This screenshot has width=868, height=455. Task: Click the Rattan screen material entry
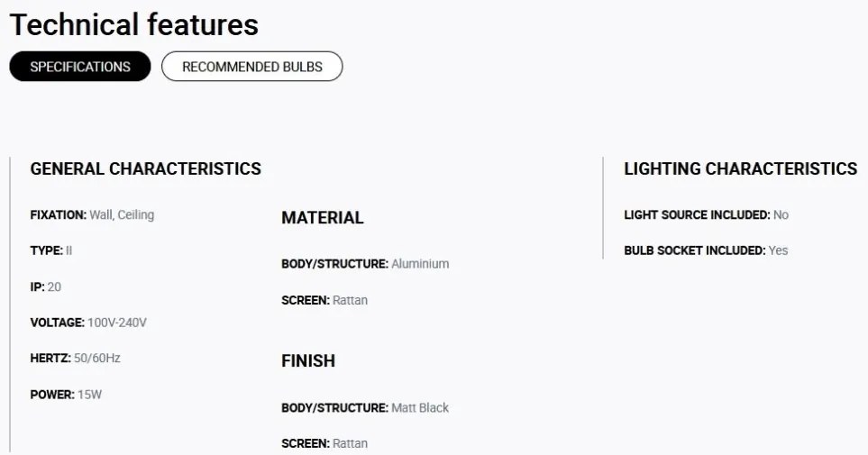[324, 300]
